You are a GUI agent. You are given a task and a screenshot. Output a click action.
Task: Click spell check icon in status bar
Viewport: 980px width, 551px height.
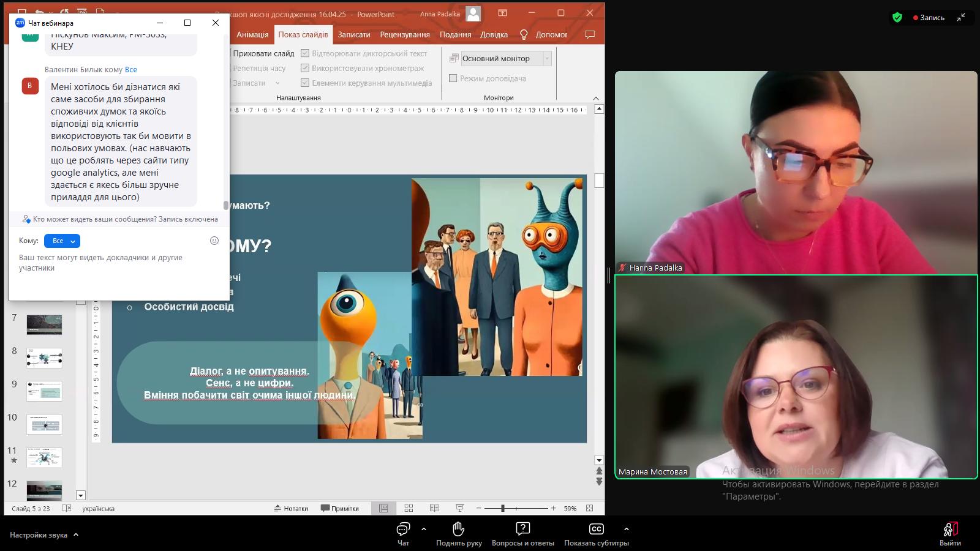pyautogui.click(x=67, y=508)
